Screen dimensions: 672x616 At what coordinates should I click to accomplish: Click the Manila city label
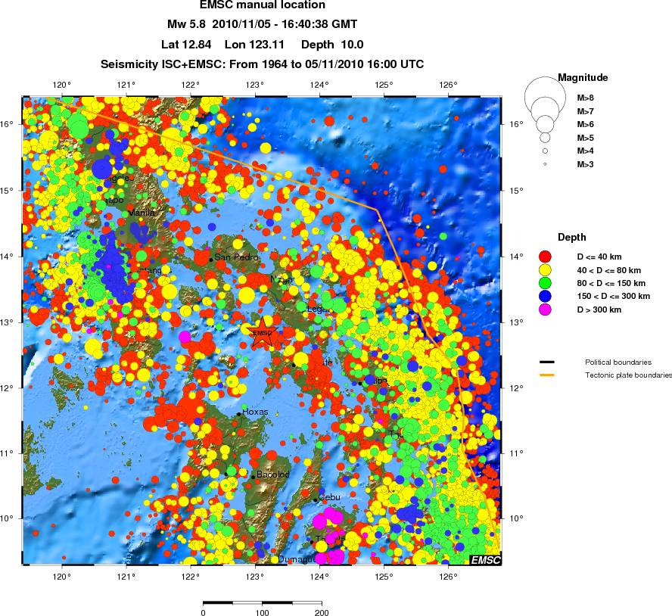point(142,212)
